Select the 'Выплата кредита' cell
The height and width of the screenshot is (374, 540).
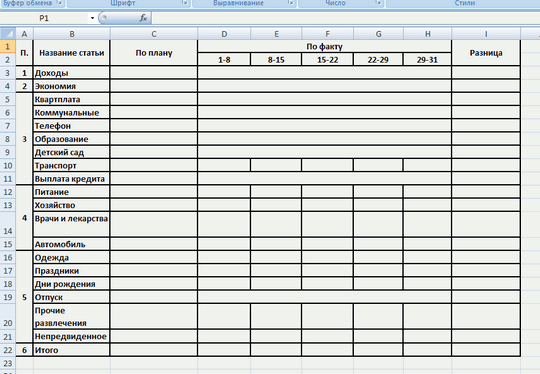pos(72,179)
